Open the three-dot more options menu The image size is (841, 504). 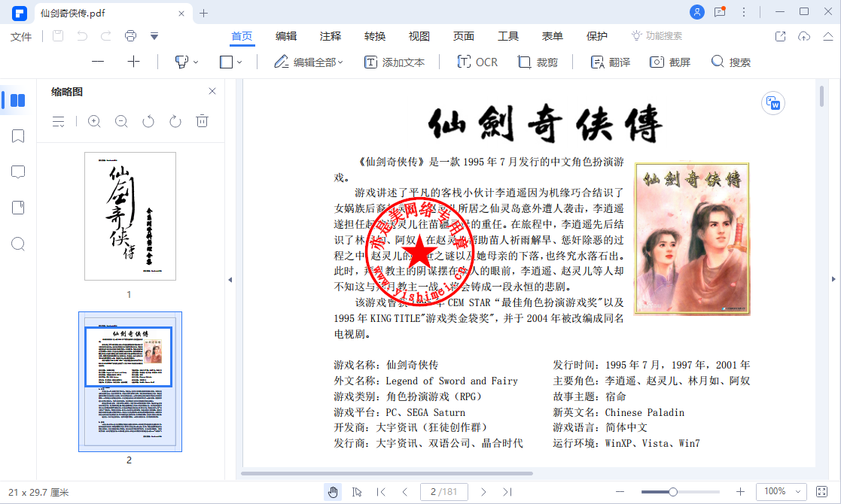744,12
